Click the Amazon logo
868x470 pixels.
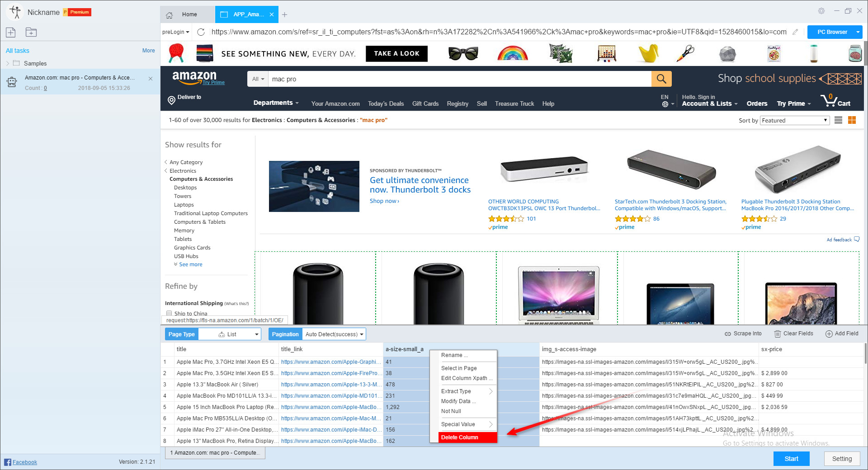point(194,77)
